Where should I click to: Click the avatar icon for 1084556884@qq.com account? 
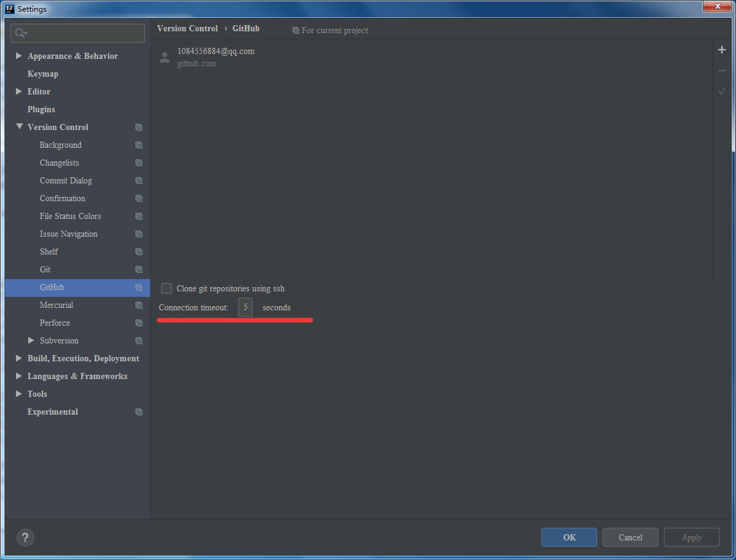pos(164,56)
